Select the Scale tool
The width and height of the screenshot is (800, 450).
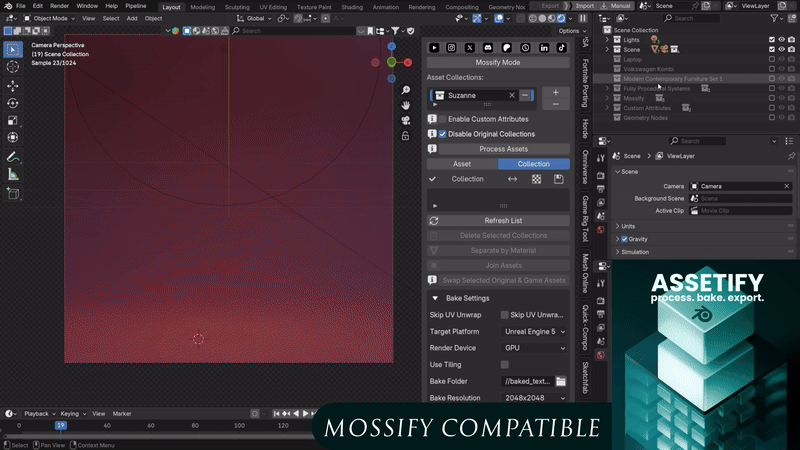(13, 120)
